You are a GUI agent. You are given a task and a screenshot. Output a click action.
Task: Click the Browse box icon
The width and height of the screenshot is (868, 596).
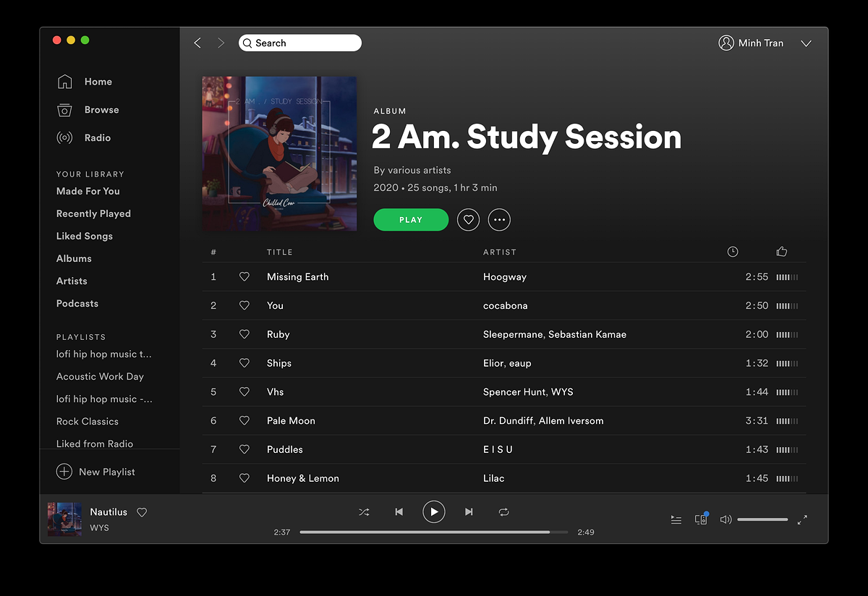[64, 110]
